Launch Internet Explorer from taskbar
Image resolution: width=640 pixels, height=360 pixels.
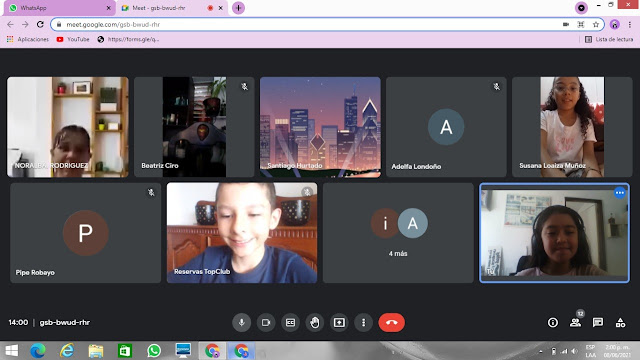67,351
